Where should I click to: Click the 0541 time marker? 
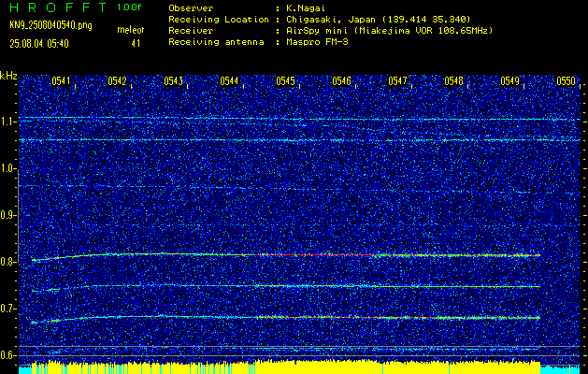[x=61, y=81]
